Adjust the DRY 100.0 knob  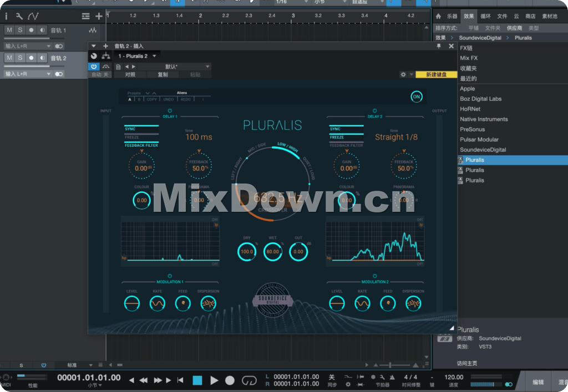tap(247, 252)
